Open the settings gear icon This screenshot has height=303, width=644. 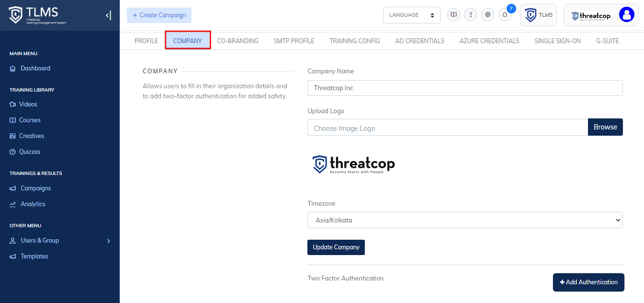[x=488, y=15]
